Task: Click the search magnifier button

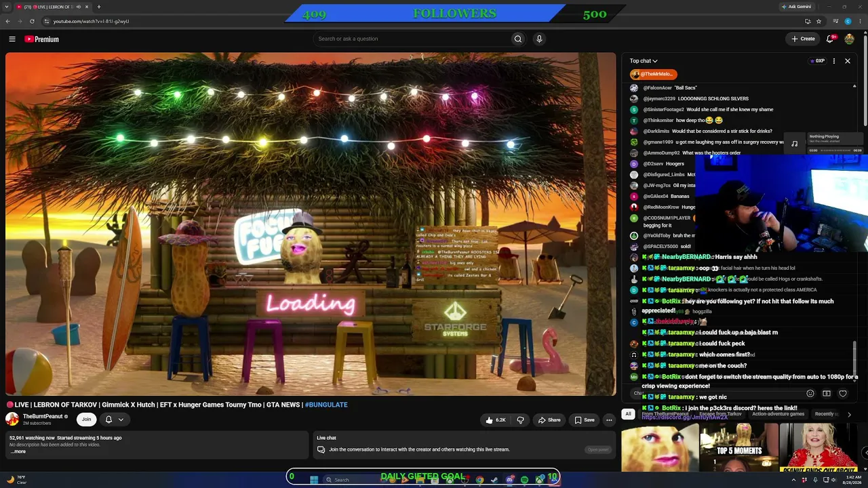Action: click(x=518, y=39)
